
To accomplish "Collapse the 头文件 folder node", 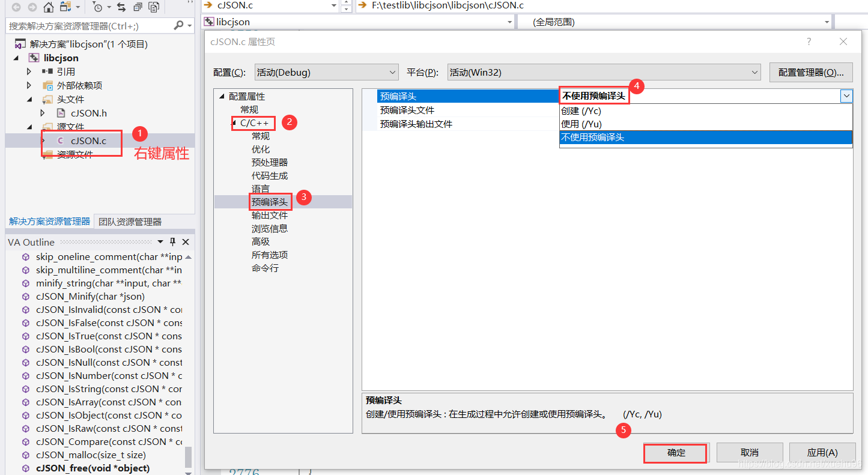I will point(29,99).
